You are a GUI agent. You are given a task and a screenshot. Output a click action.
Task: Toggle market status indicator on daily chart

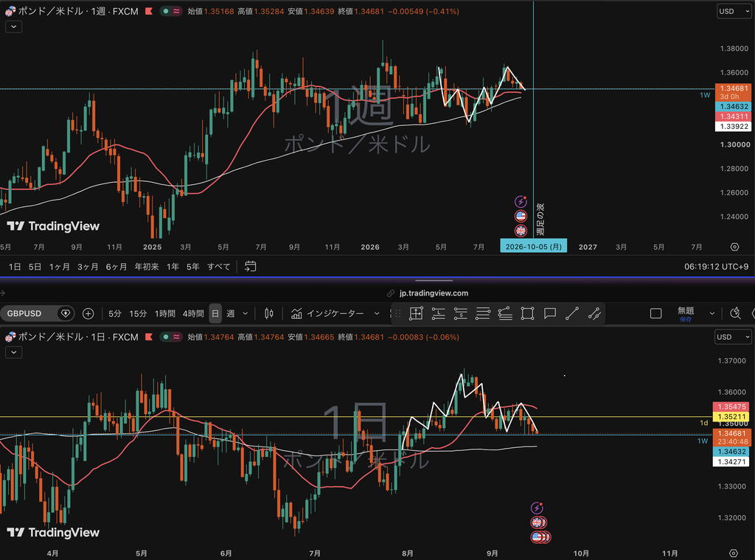[x=166, y=337]
